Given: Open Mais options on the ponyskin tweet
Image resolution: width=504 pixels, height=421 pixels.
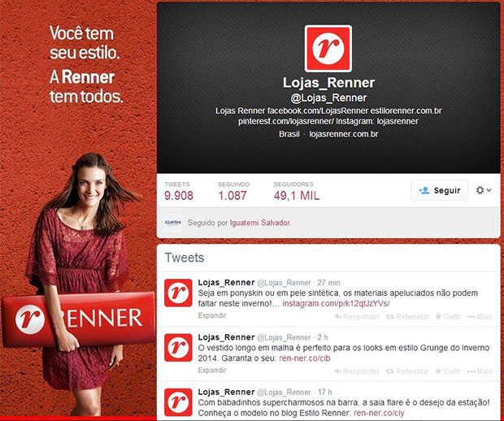Looking at the screenshot, I should 480,316.
